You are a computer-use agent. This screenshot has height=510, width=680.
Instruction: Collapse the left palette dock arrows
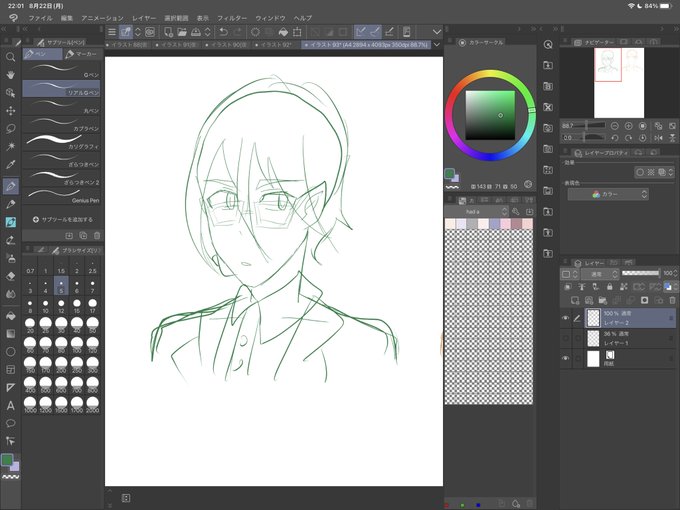pyautogui.click(x=3, y=29)
